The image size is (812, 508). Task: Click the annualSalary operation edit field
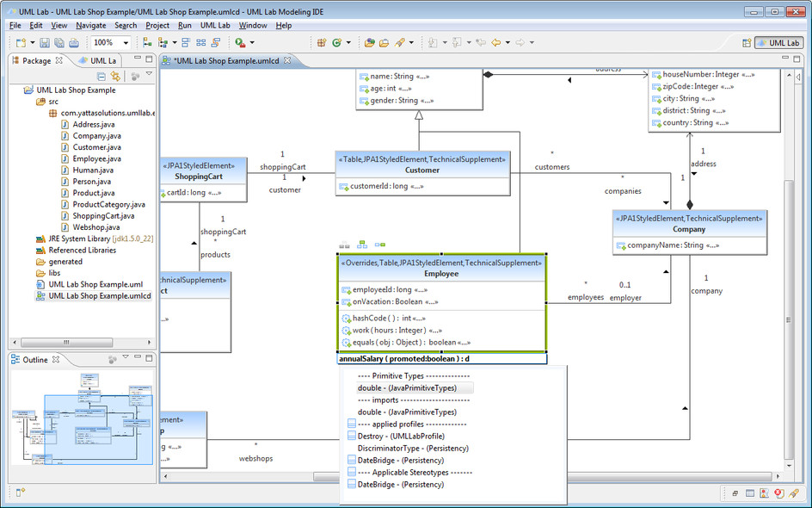(442, 359)
